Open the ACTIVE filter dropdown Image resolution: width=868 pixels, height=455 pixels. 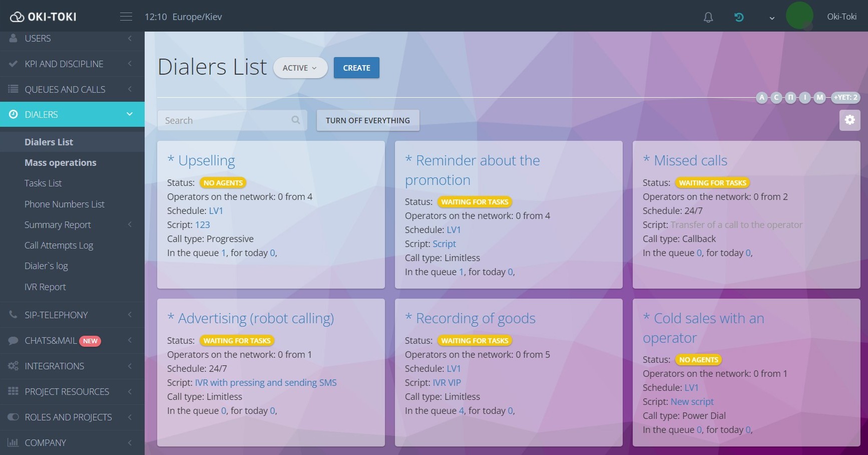tap(300, 68)
